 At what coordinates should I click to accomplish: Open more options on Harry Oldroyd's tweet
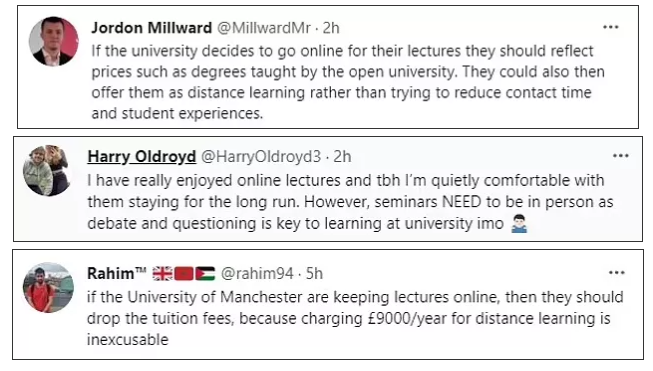[x=621, y=156]
